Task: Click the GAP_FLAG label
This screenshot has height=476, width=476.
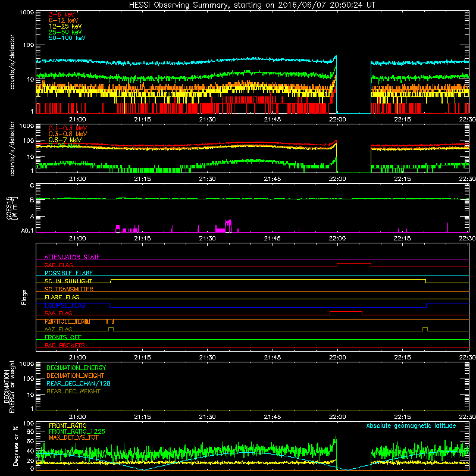Action: click(58, 265)
